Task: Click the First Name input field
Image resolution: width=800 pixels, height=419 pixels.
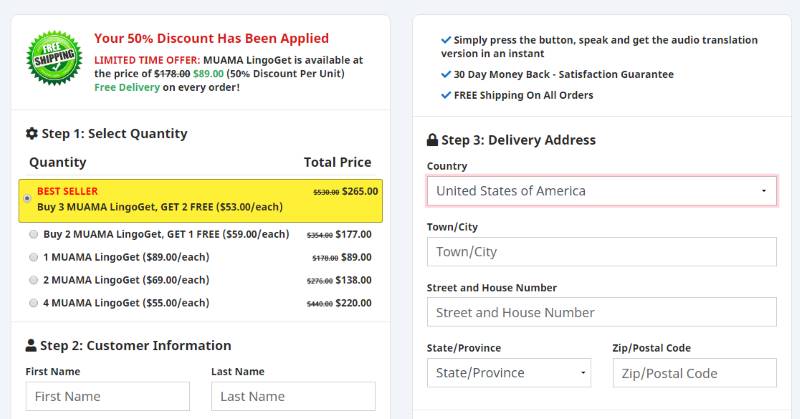Action: [108, 396]
